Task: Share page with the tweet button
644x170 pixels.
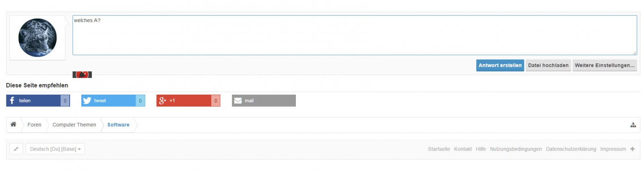Action: 113,101
